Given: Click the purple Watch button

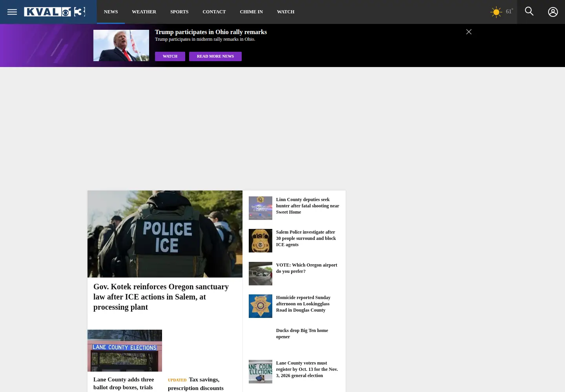Looking at the screenshot, I should (x=170, y=56).
